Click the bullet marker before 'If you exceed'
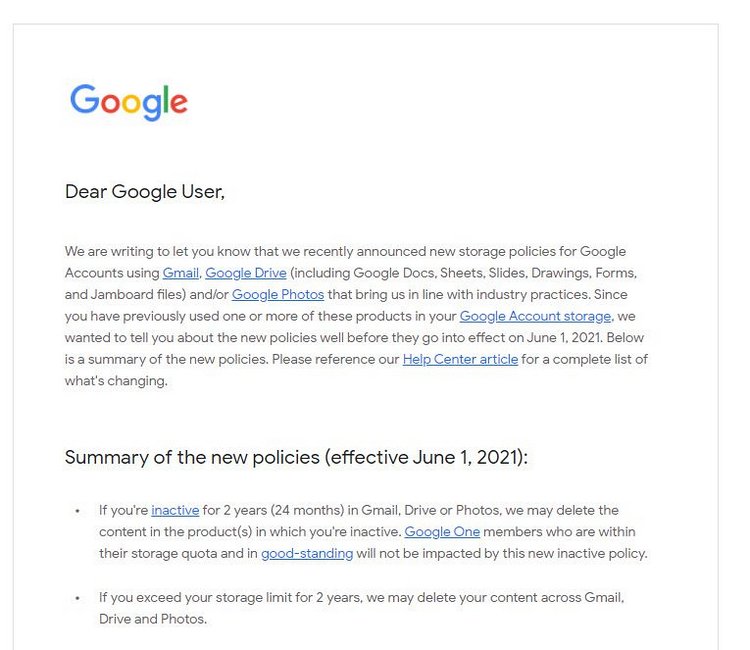Screen dimensions: 750x650 (77, 598)
